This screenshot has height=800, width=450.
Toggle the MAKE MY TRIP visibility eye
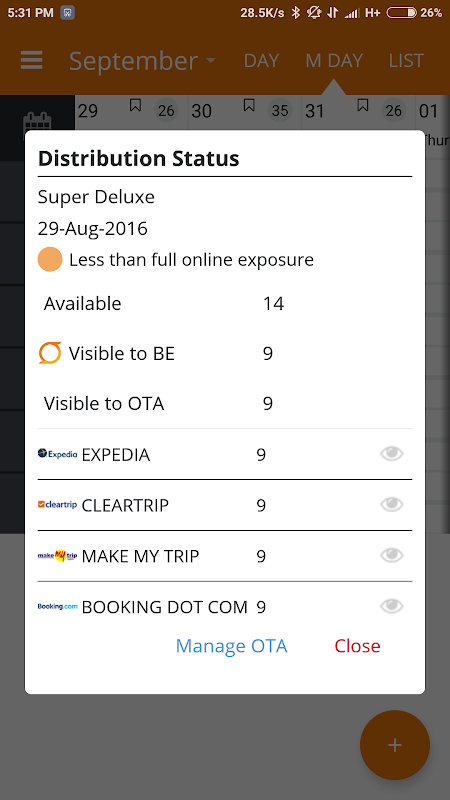click(392, 555)
